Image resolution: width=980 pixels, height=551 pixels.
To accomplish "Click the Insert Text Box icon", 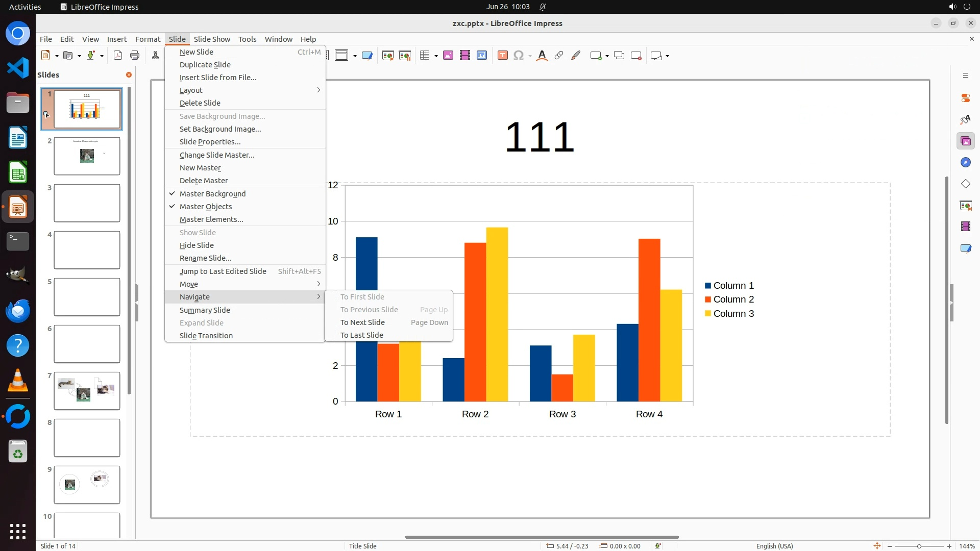I will click(502, 56).
